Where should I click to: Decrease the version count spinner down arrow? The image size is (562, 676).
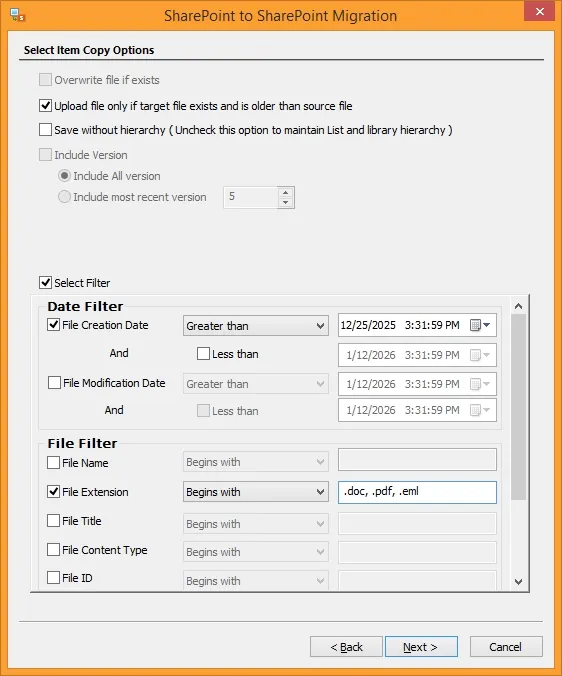(x=285, y=202)
